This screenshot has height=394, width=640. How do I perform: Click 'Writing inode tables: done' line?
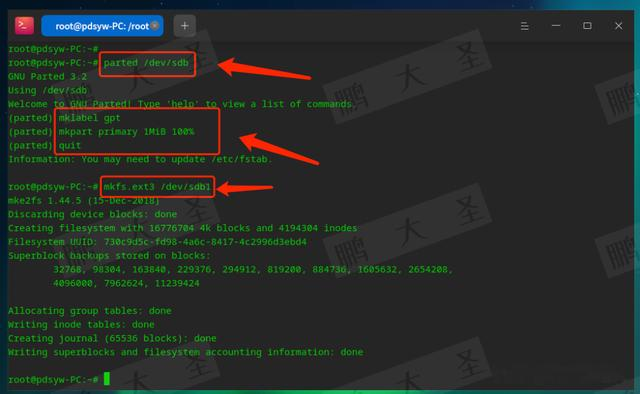tap(81, 325)
